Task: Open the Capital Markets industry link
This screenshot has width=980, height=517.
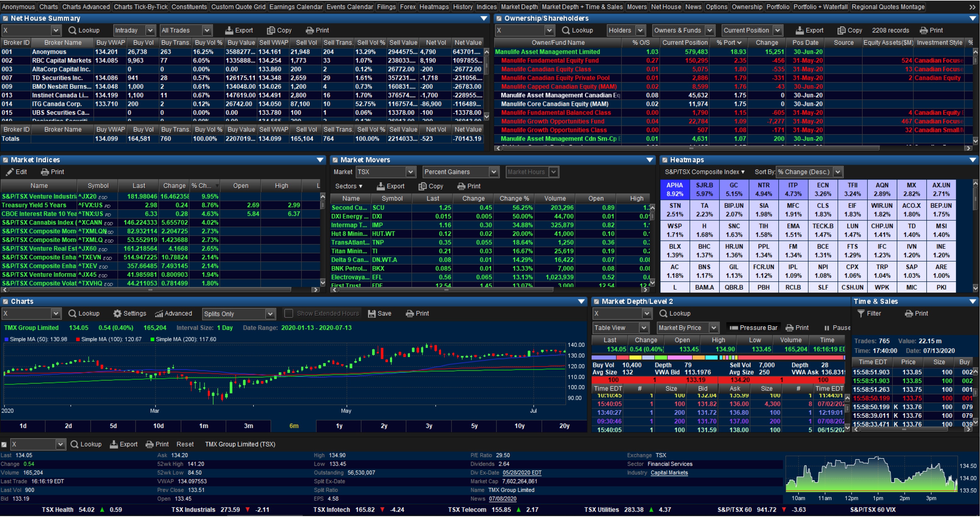Action: tap(669, 473)
